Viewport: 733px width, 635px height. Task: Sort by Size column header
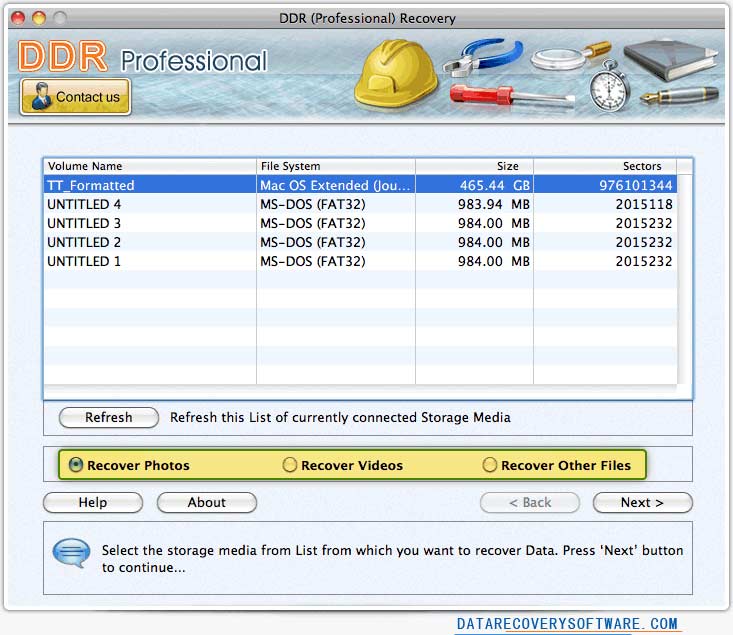coord(474,166)
